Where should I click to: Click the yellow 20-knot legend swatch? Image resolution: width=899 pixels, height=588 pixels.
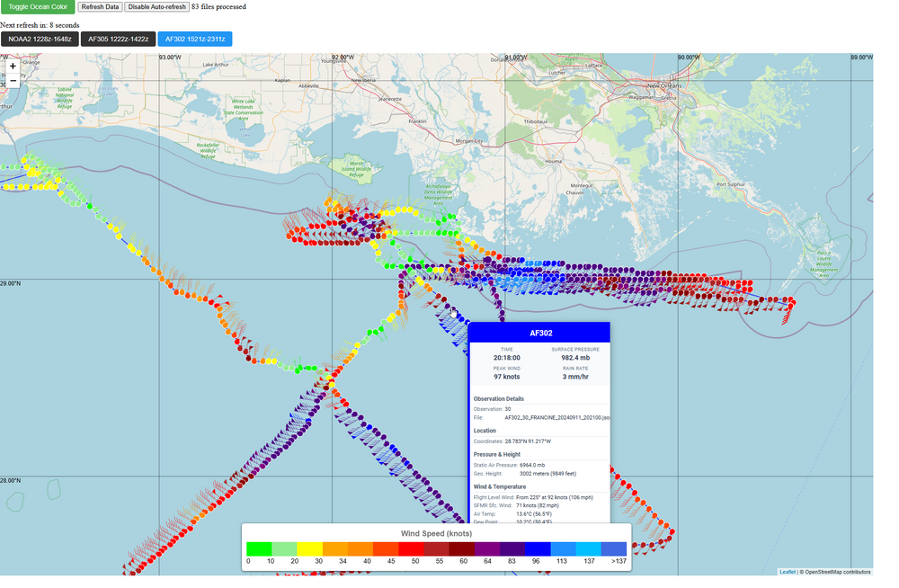pos(310,548)
